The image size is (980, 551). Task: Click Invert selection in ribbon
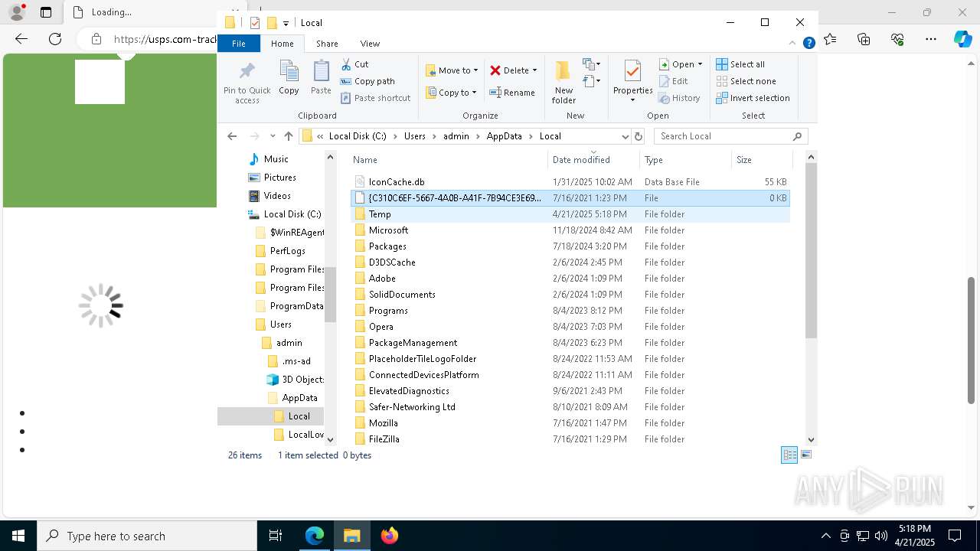pyautogui.click(x=753, y=98)
